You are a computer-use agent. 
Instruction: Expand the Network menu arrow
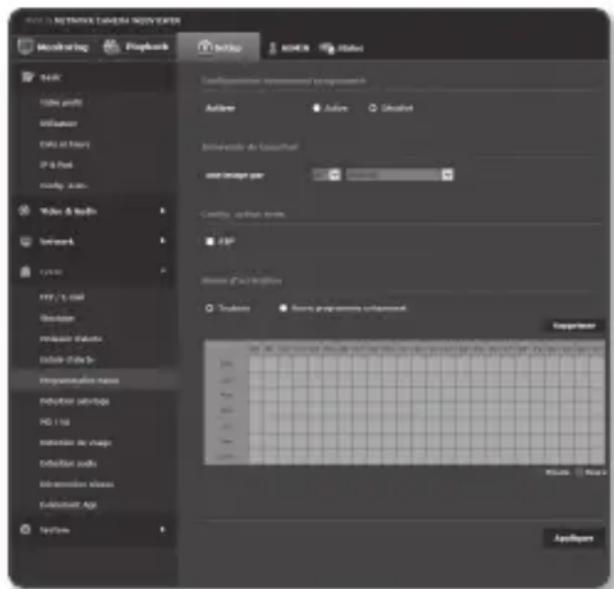(161, 241)
